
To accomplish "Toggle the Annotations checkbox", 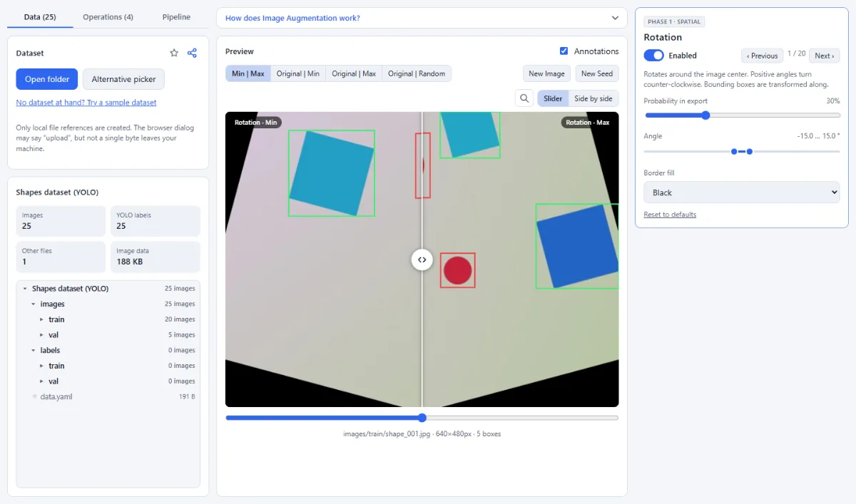I will click(x=564, y=51).
